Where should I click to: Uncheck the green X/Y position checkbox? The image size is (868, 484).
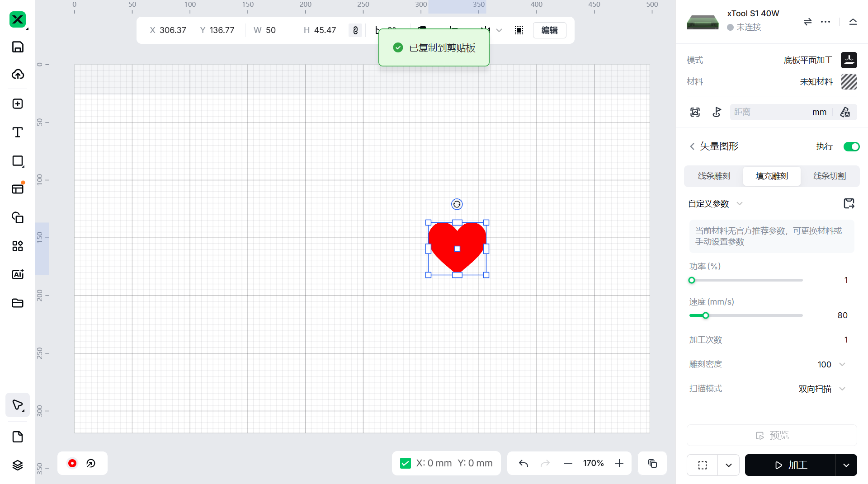pos(406,463)
